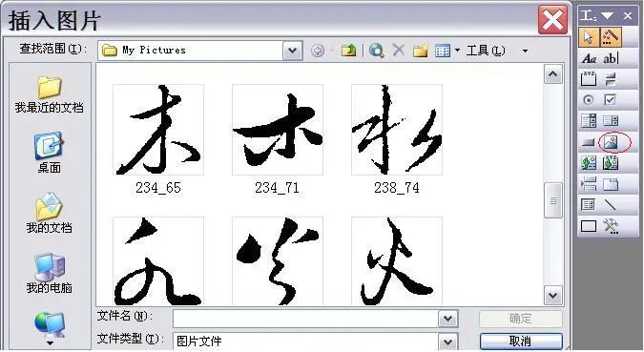Open the 工具(L) menu
Image resolution: width=644 pixels, height=352 pixels.
[x=486, y=51]
